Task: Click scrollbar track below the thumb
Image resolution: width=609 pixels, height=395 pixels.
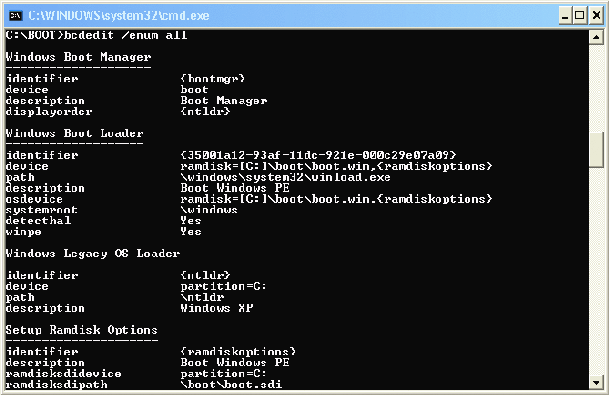Action: [x=596, y=271]
